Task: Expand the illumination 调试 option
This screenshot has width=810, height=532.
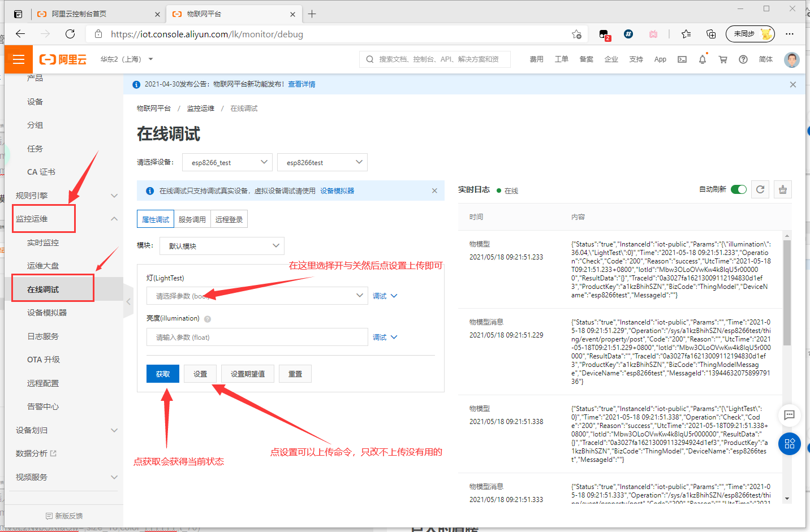Action: pos(385,338)
